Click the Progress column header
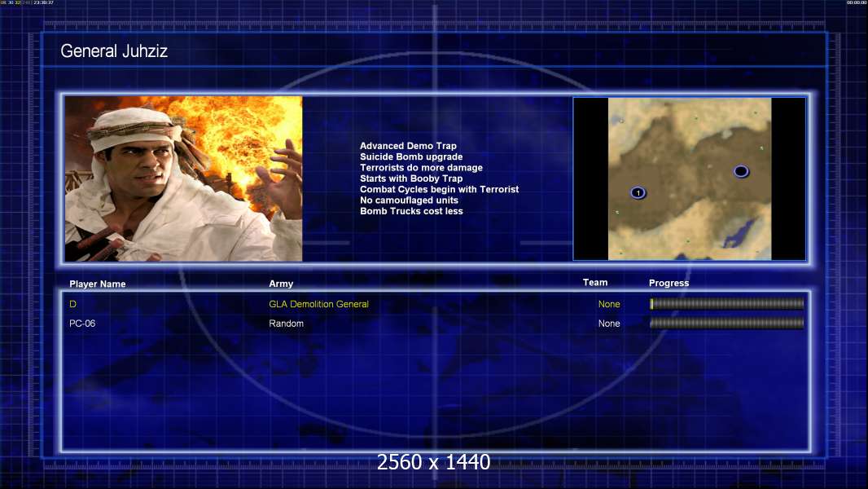The width and height of the screenshot is (868, 489). [x=669, y=283]
